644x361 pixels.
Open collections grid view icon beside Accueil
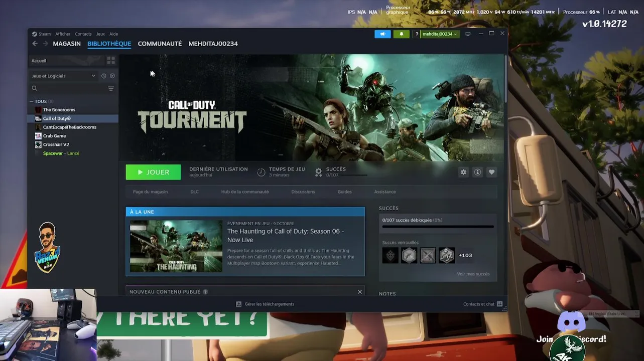pyautogui.click(x=111, y=61)
